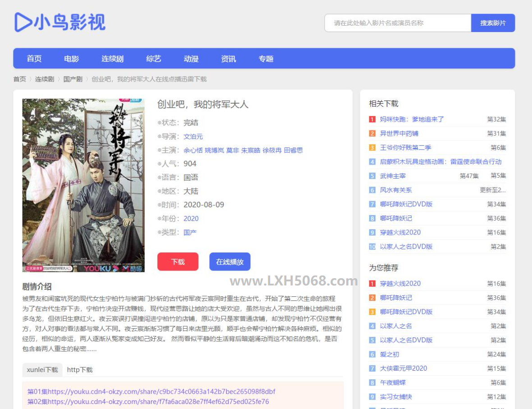Click the 小鸟影视 play logo icon

coord(22,22)
